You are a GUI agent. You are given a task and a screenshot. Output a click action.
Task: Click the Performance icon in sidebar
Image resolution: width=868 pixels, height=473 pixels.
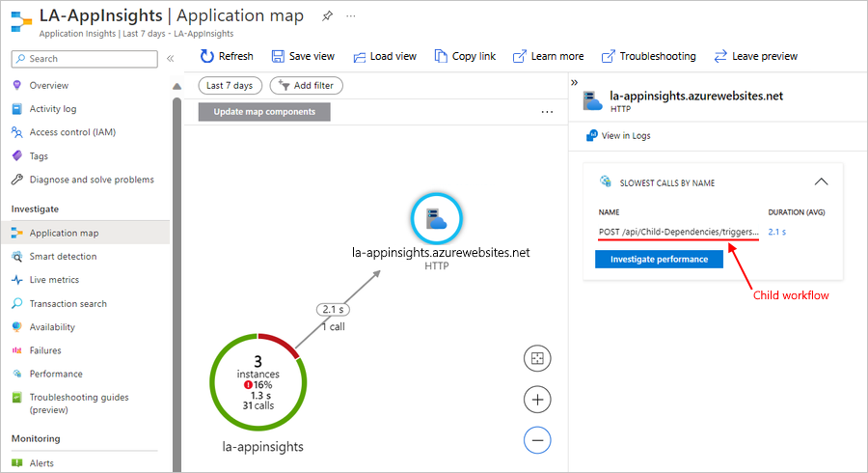point(17,374)
